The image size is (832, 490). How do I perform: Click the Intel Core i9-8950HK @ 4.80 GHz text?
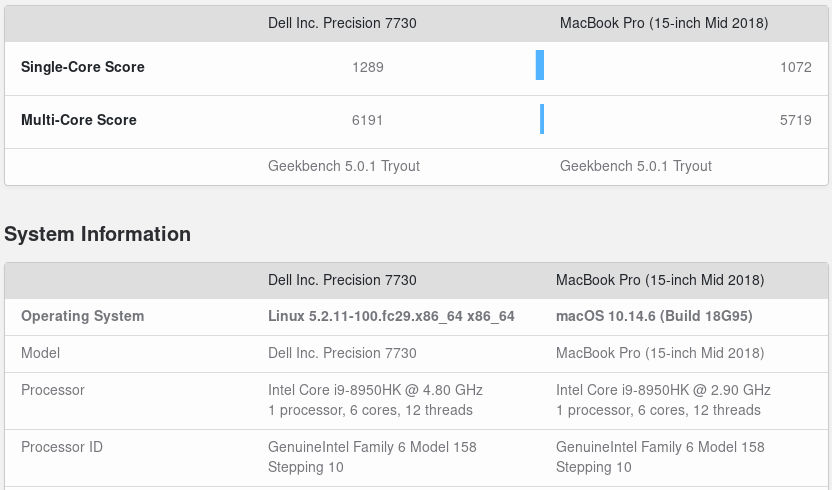[375, 390]
